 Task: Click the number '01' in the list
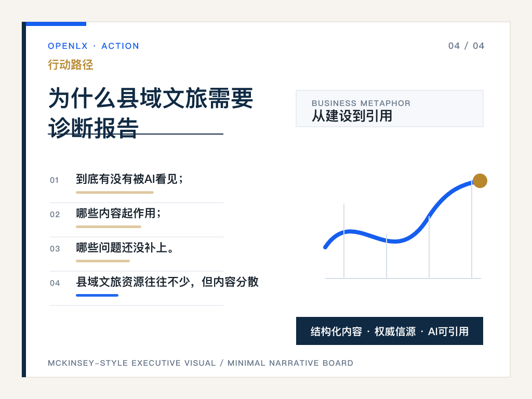click(54, 180)
